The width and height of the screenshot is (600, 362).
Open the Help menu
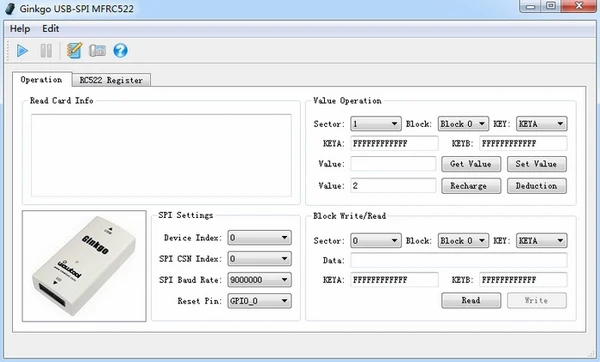20,29
